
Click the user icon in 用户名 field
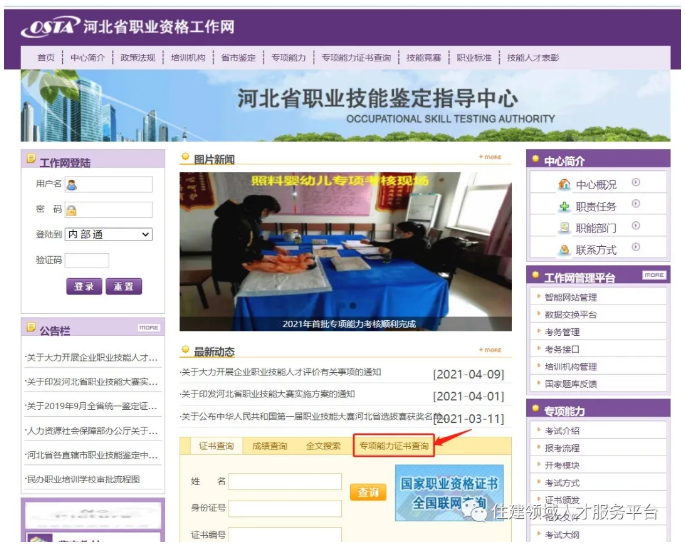(x=72, y=185)
